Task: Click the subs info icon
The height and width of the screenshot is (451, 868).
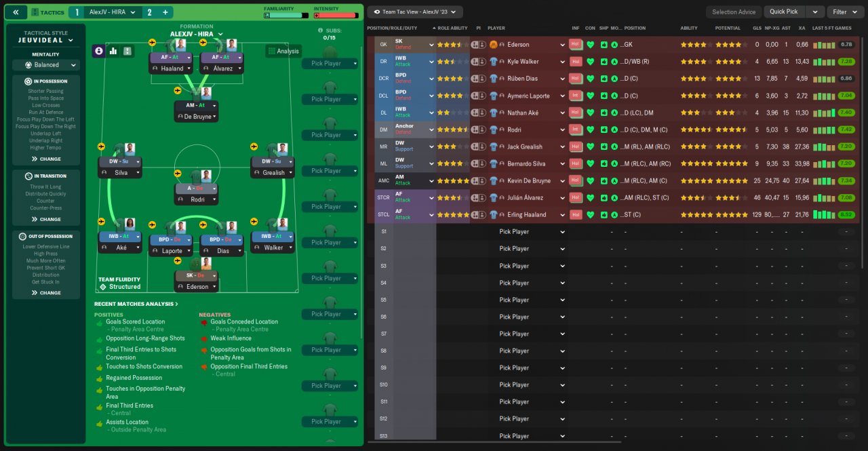Action: 321,31
